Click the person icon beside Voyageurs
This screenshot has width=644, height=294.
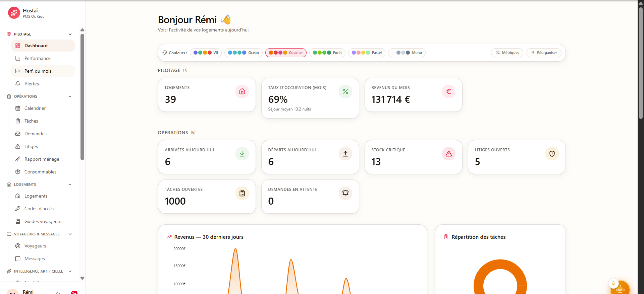(18, 246)
